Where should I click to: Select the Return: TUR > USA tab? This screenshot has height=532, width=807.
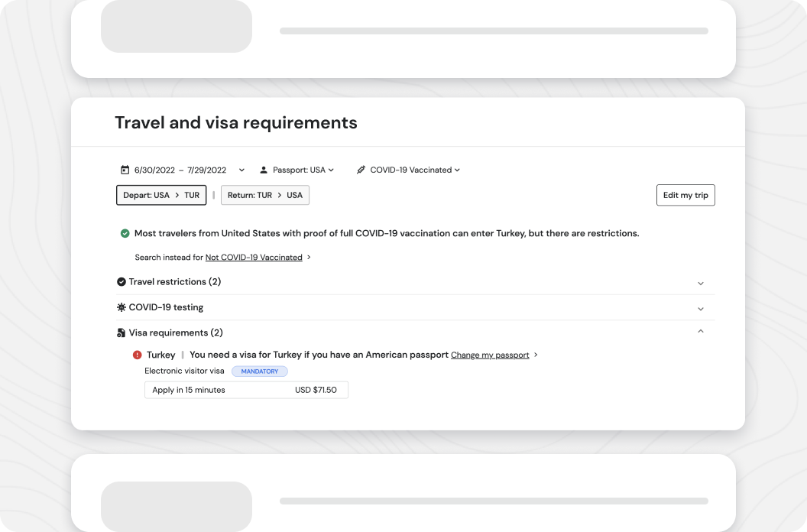[x=265, y=195]
